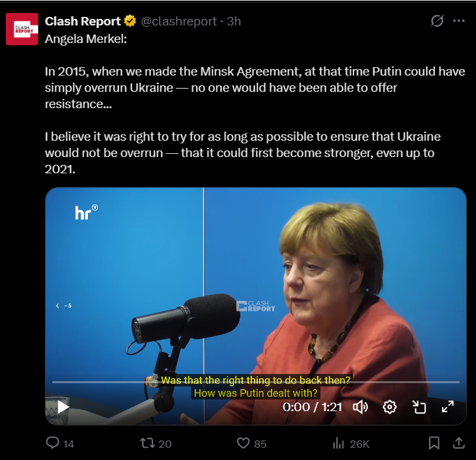Image resolution: width=476 pixels, height=460 pixels.
Task: Mute the video with the speaker icon
Action: tap(360, 407)
